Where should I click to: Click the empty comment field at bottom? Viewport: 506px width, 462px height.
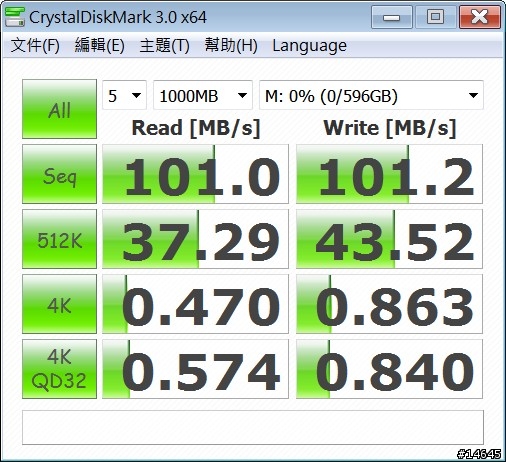pos(253,427)
